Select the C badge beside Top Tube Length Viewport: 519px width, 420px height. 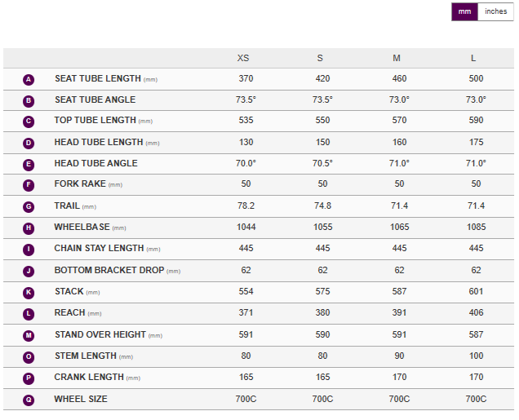[29, 122]
